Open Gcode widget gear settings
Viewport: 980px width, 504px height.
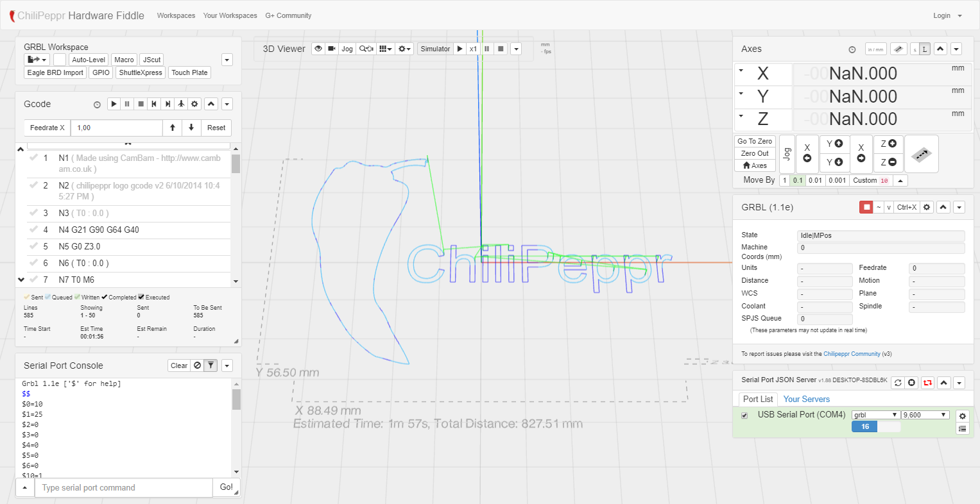click(195, 104)
